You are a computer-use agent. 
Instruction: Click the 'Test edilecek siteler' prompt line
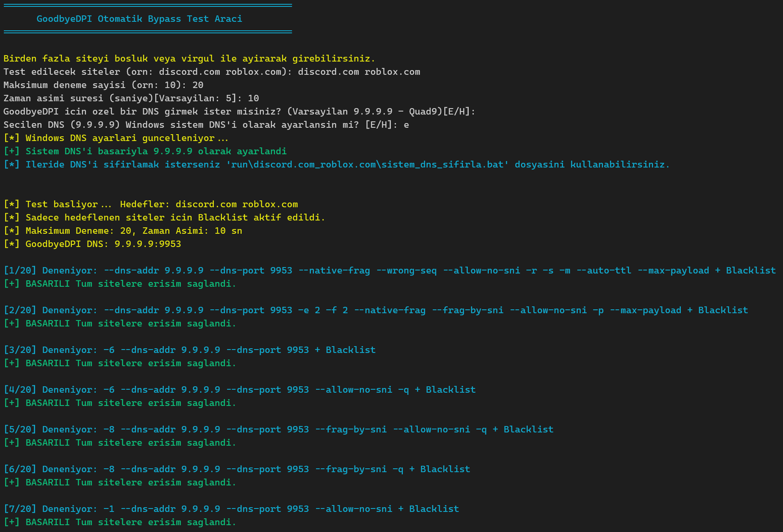click(x=212, y=72)
